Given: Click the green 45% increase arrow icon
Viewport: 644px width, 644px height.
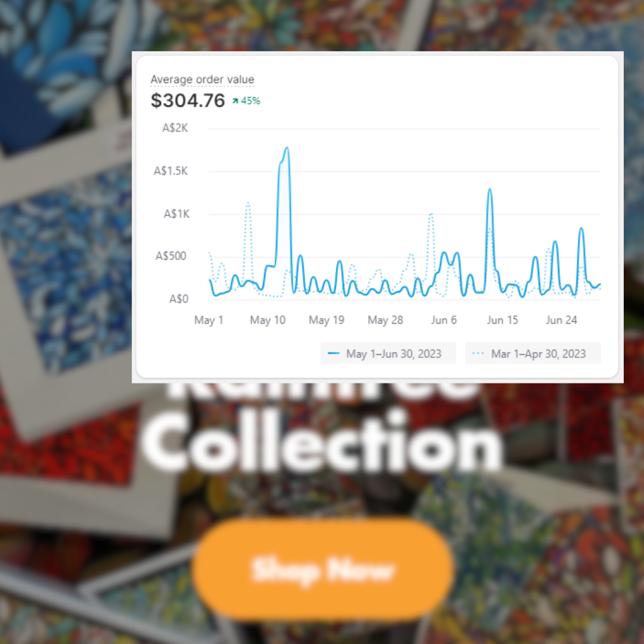Looking at the screenshot, I should point(236,101).
